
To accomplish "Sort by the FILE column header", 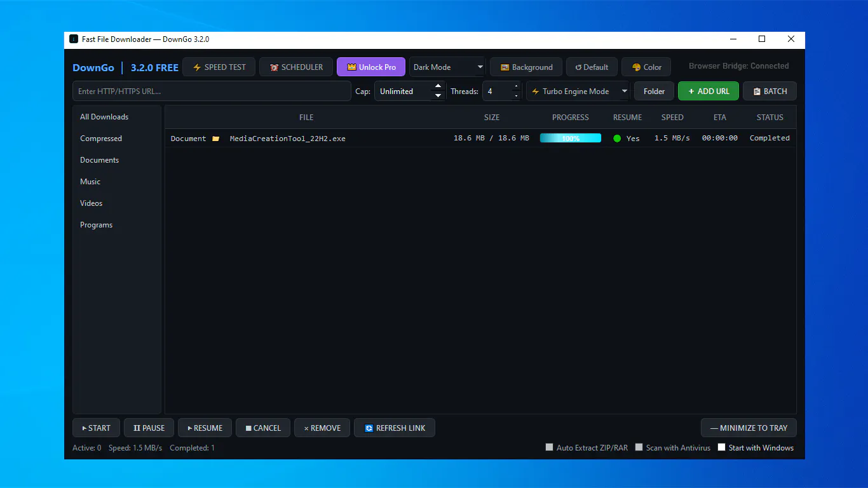I will tap(306, 117).
